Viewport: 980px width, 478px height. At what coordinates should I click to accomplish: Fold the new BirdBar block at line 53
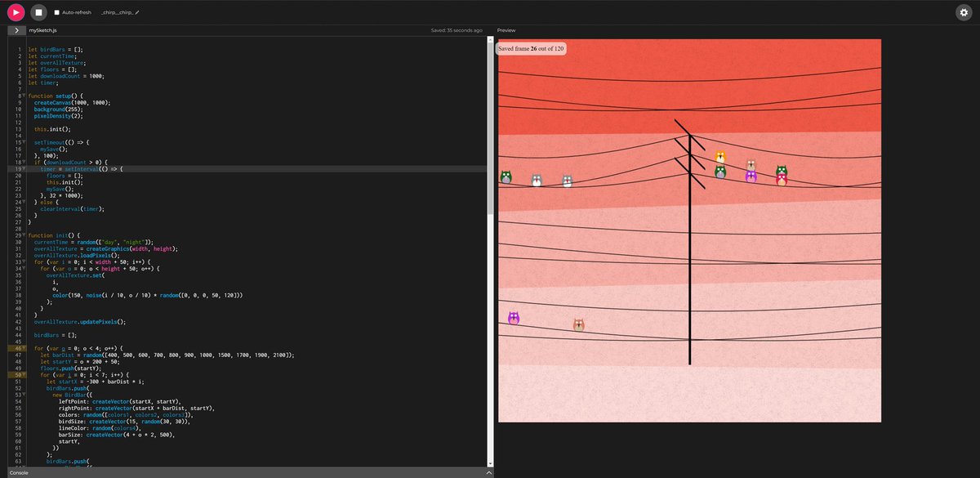(24, 395)
